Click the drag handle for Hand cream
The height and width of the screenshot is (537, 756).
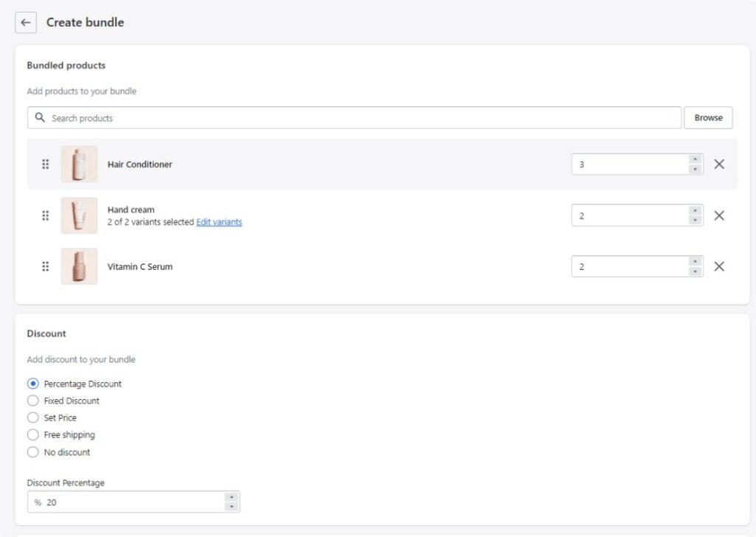click(45, 215)
